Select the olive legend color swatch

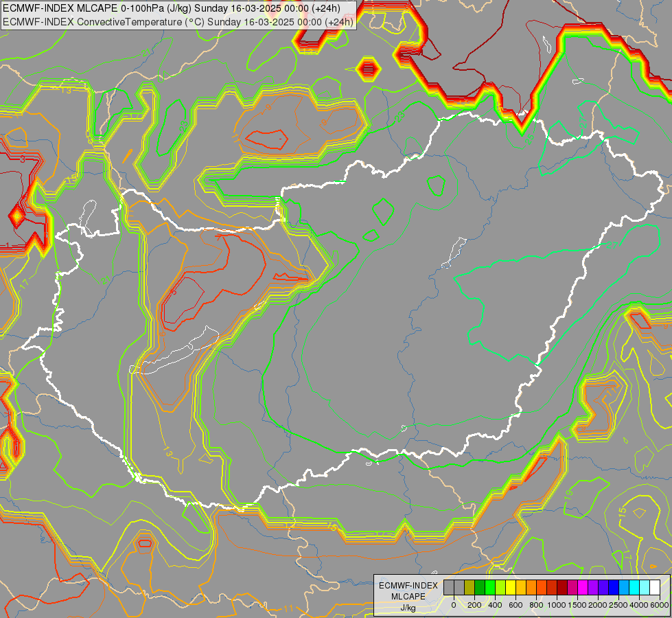pyautogui.click(x=470, y=587)
